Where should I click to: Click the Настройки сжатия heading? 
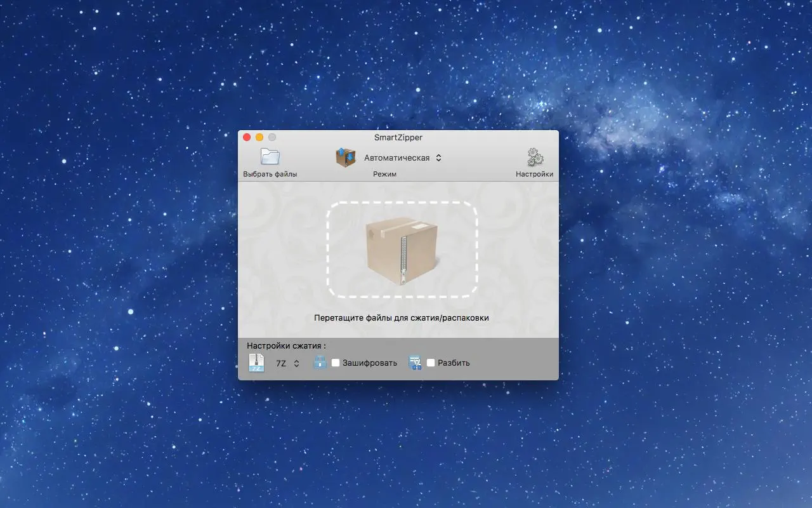[286, 346]
